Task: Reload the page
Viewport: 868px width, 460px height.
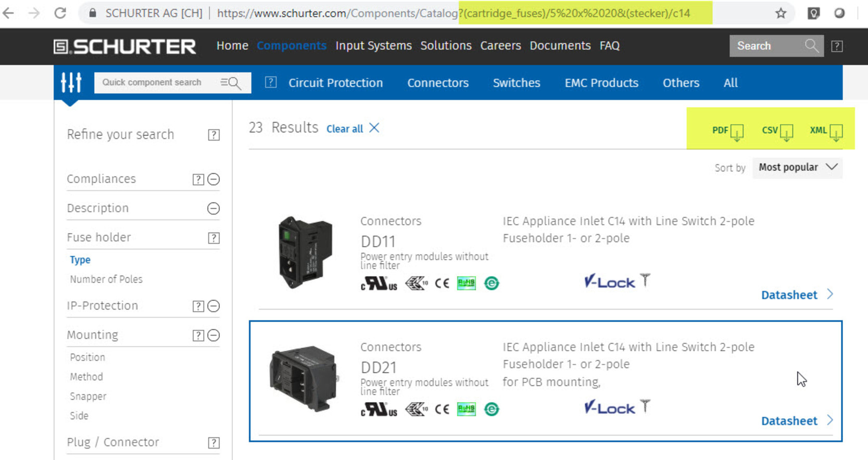Action: pyautogui.click(x=60, y=13)
